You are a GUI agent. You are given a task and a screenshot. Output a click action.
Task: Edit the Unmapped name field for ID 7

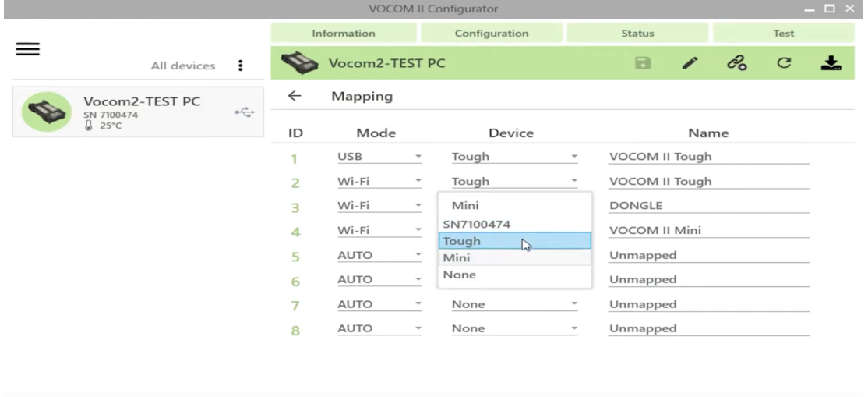tap(708, 304)
